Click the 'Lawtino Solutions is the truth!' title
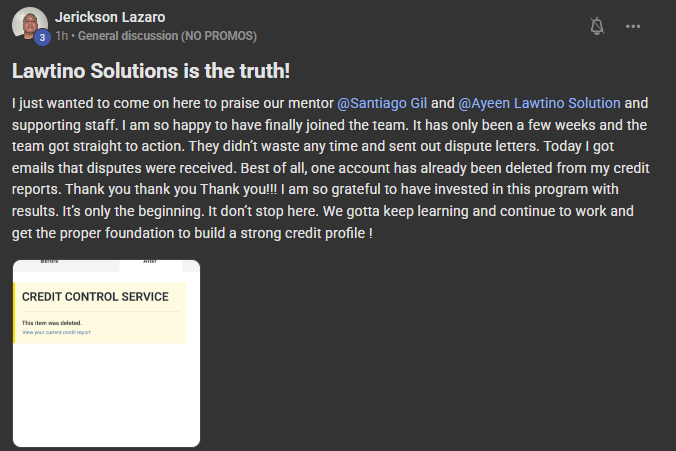 (151, 71)
